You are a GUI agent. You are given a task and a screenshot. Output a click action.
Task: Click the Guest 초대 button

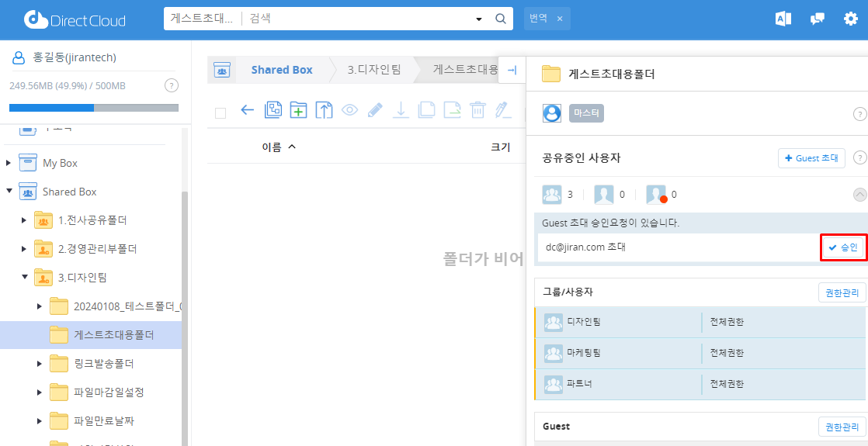(x=811, y=158)
